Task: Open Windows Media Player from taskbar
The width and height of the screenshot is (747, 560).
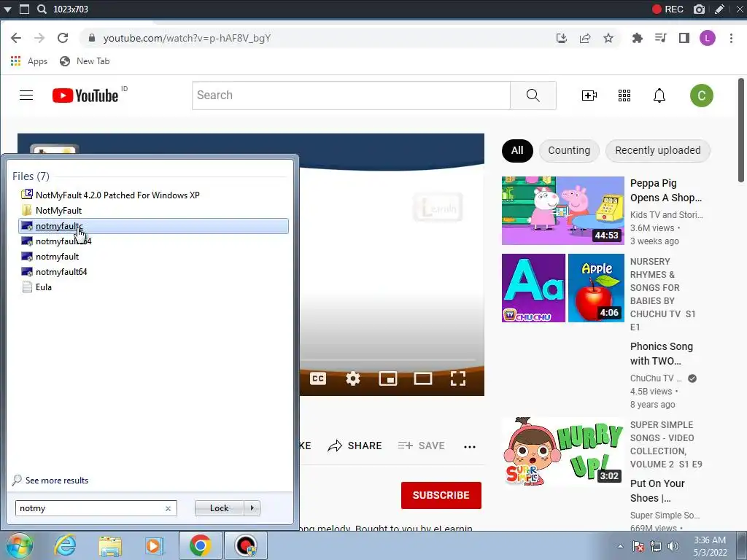Action: tap(155, 545)
